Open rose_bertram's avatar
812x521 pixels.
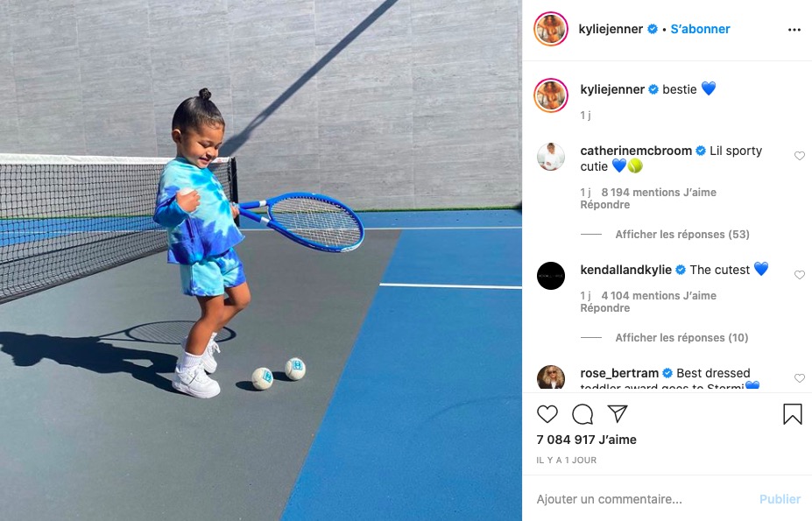tap(551, 377)
